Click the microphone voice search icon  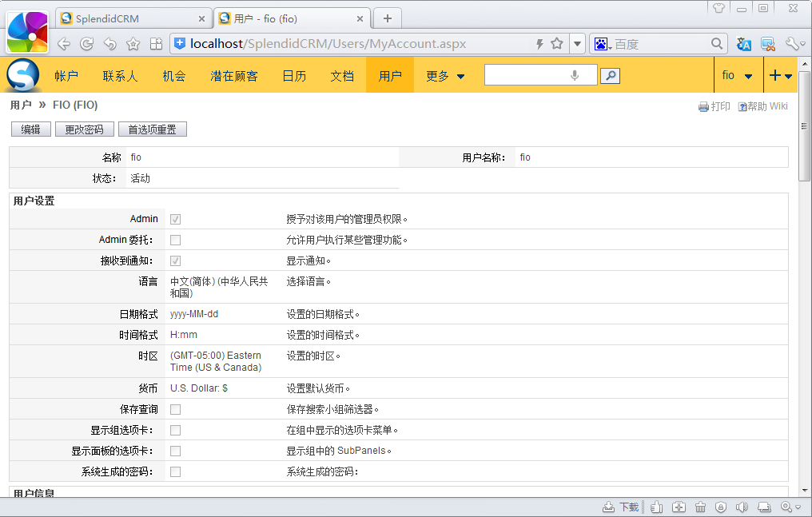[575, 76]
